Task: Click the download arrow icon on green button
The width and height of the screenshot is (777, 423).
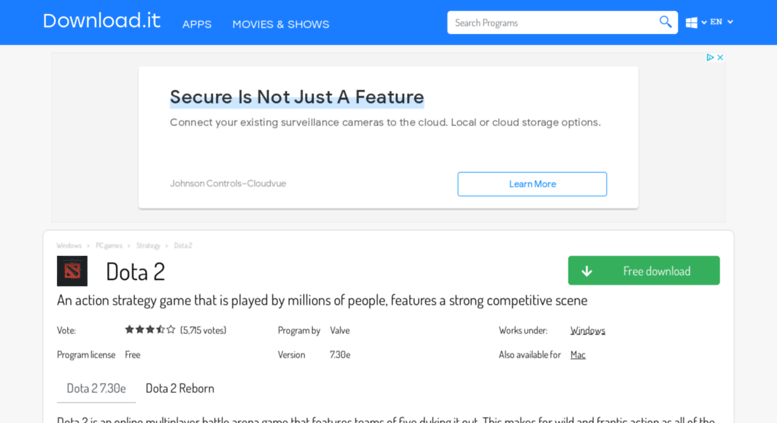Action: [587, 271]
